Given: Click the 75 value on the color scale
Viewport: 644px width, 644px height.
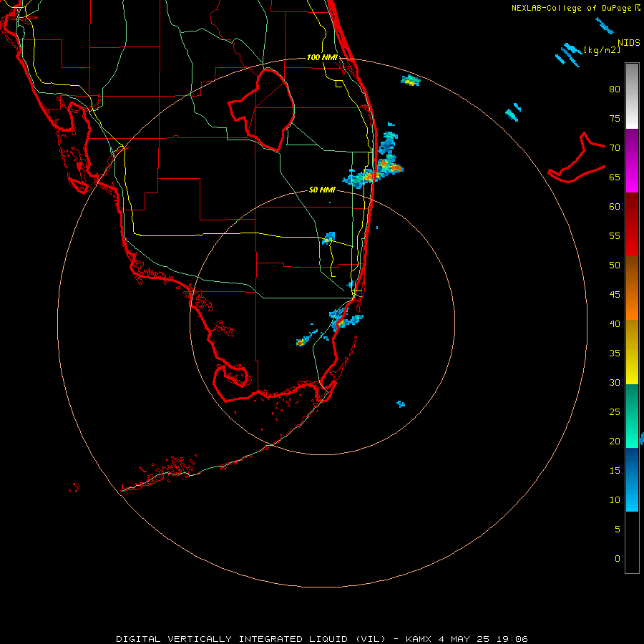Looking at the screenshot, I should point(615,118).
